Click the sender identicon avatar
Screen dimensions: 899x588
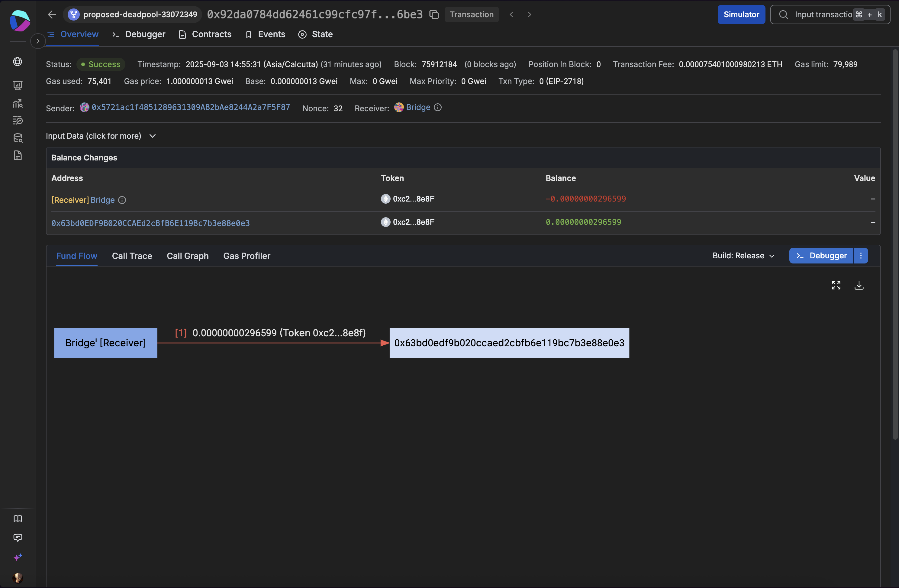point(85,107)
